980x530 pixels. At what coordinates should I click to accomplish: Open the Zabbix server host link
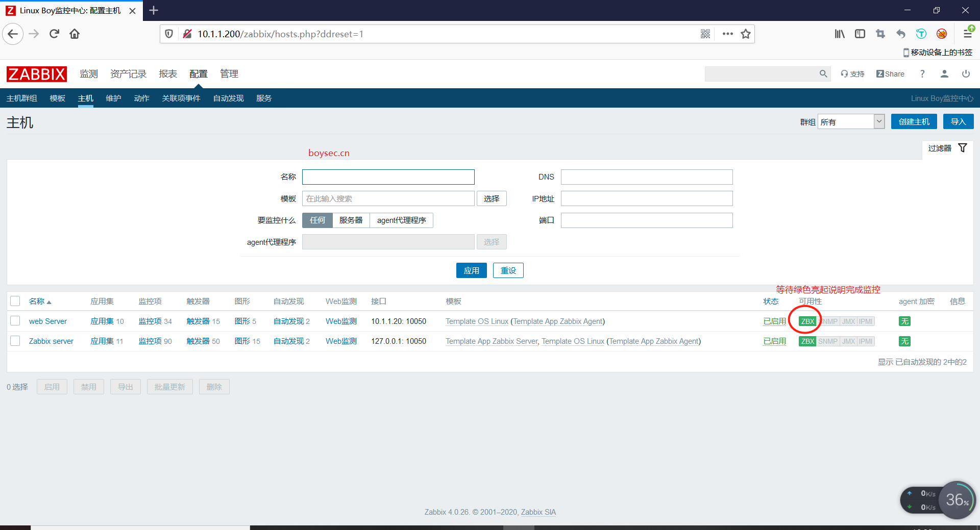point(51,341)
